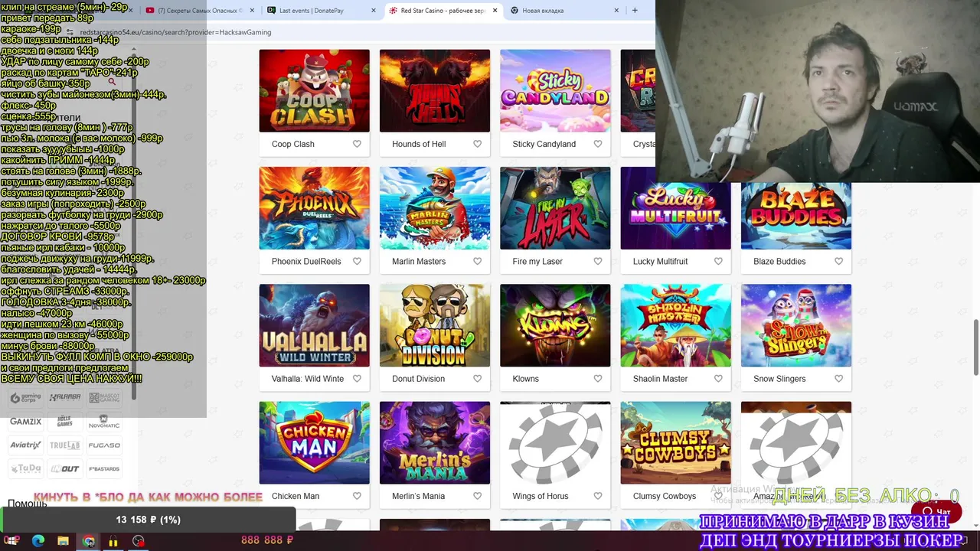Toggle Lucky Multifruit favorite heart
Screen dimensions: 980x551
pyautogui.click(x=718, y=261)
